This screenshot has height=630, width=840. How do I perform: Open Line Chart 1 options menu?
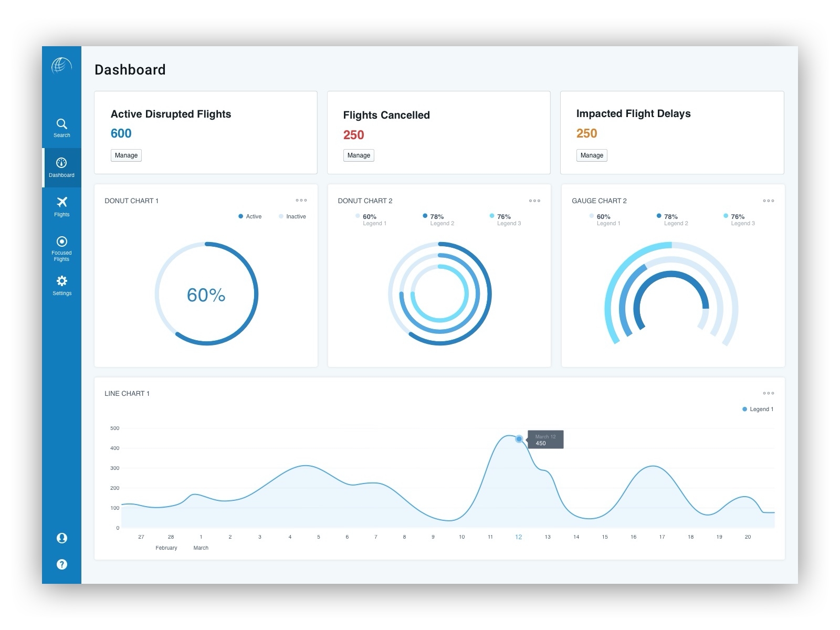(x=769, y=393)
